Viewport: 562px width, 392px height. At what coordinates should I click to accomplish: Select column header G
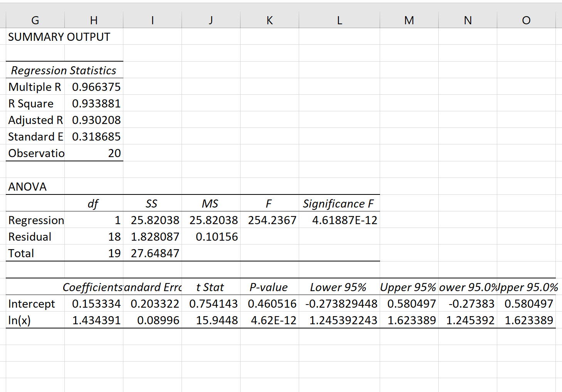(x=35, y=20)
